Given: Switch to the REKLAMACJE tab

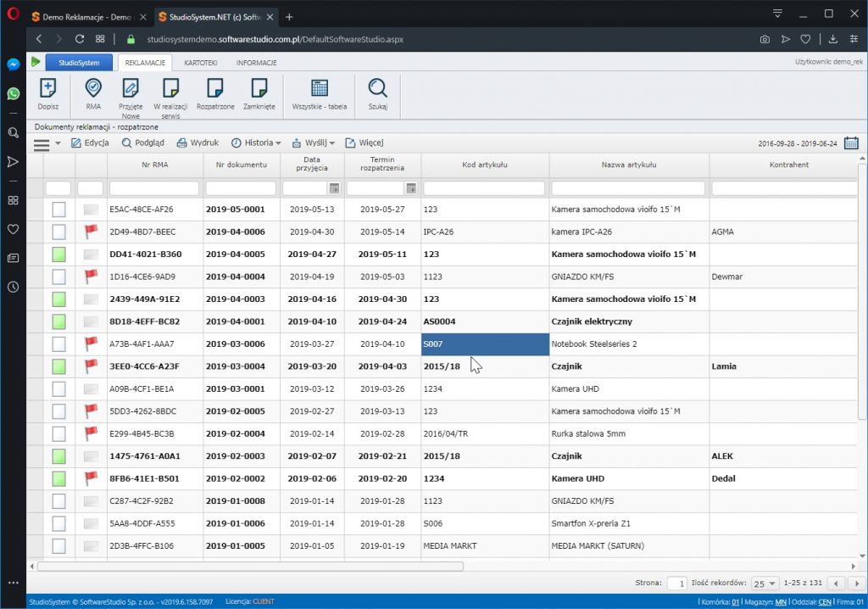Looking at the screenshot, I should [x=145, y=63].
